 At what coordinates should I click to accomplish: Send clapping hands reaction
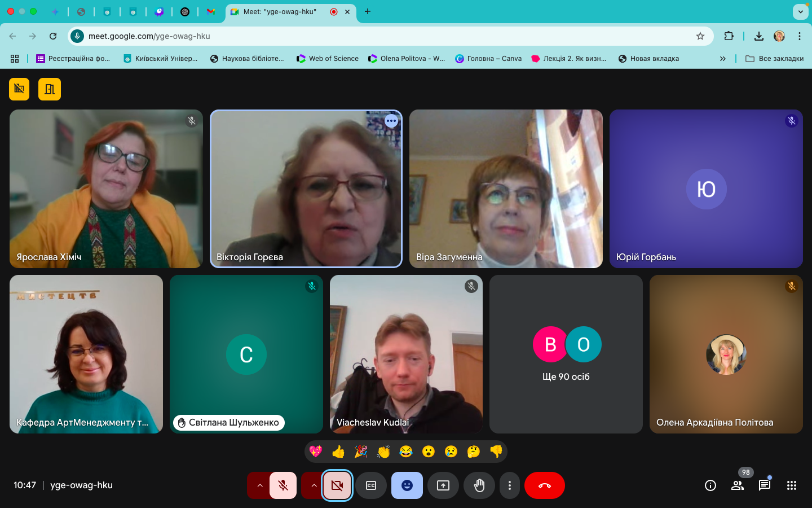click(383, 452)
